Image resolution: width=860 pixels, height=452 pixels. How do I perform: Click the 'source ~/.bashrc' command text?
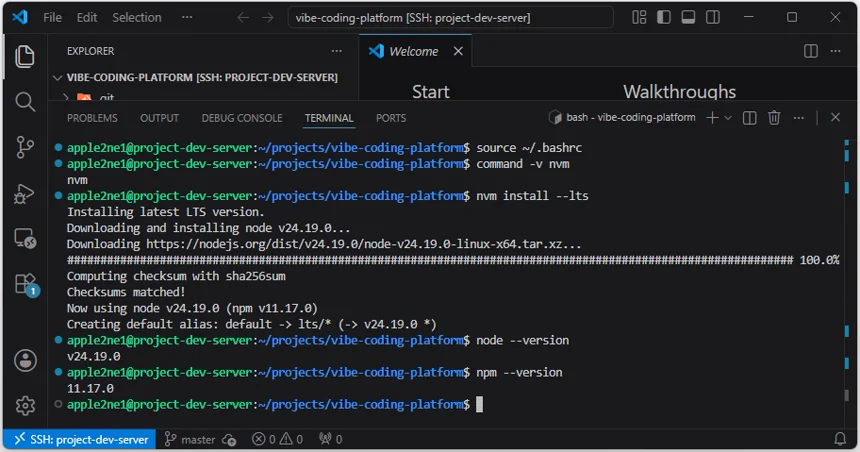[529, 148]
